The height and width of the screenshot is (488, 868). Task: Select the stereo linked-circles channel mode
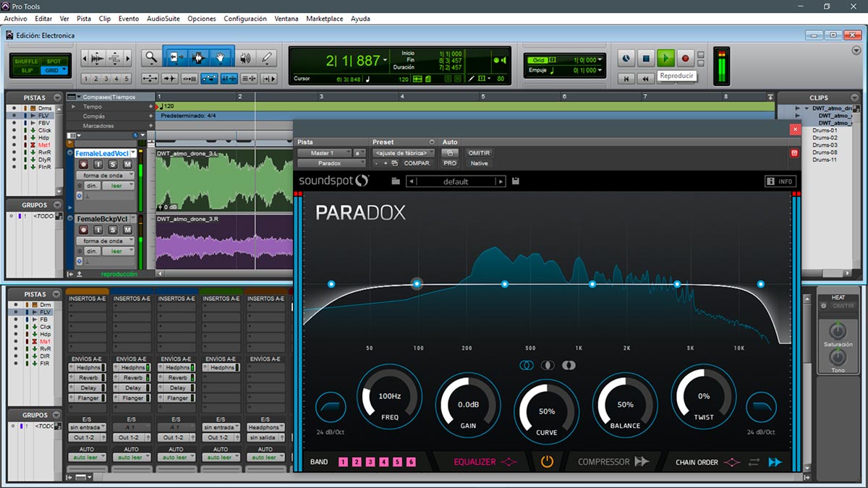[x=527, y=366]
